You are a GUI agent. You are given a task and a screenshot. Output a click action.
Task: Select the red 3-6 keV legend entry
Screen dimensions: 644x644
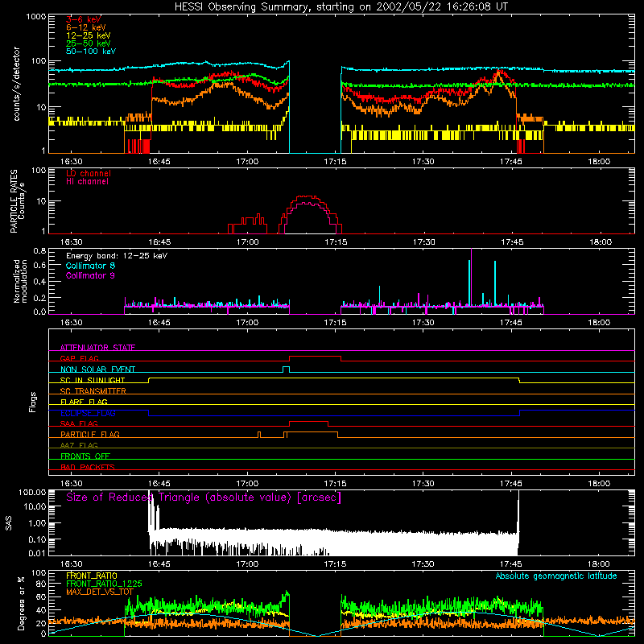coord(84,19)
